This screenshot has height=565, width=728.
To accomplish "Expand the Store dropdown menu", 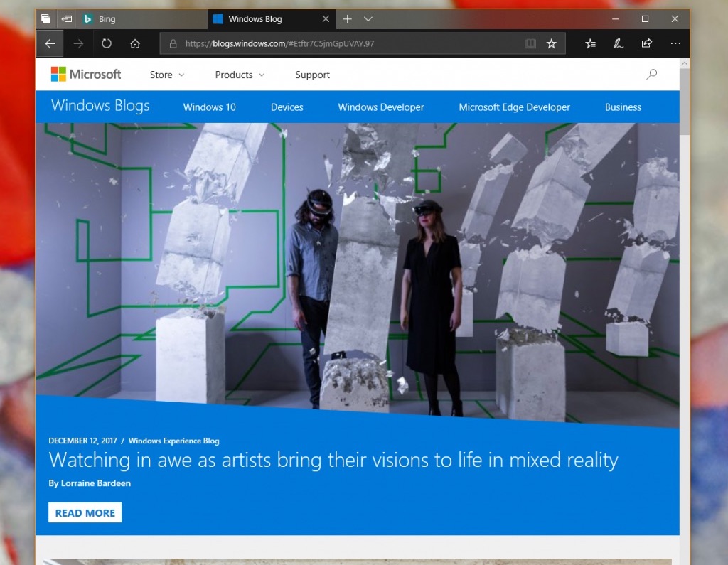I will coord(166,75).
